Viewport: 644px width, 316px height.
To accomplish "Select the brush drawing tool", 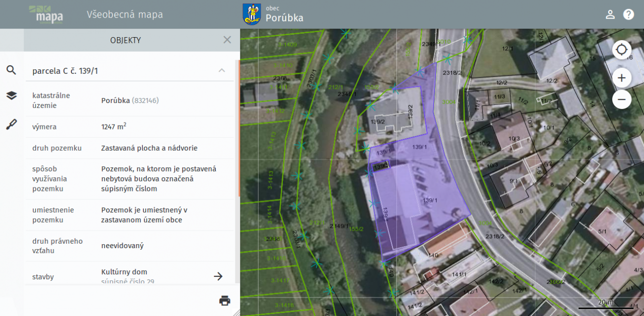I will [x=11, y=125].
